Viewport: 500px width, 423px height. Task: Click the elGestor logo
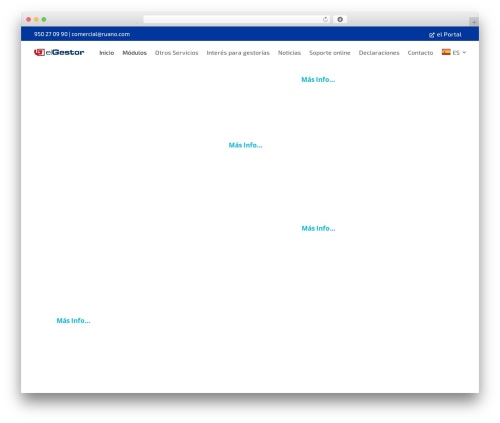click(59, 52)
